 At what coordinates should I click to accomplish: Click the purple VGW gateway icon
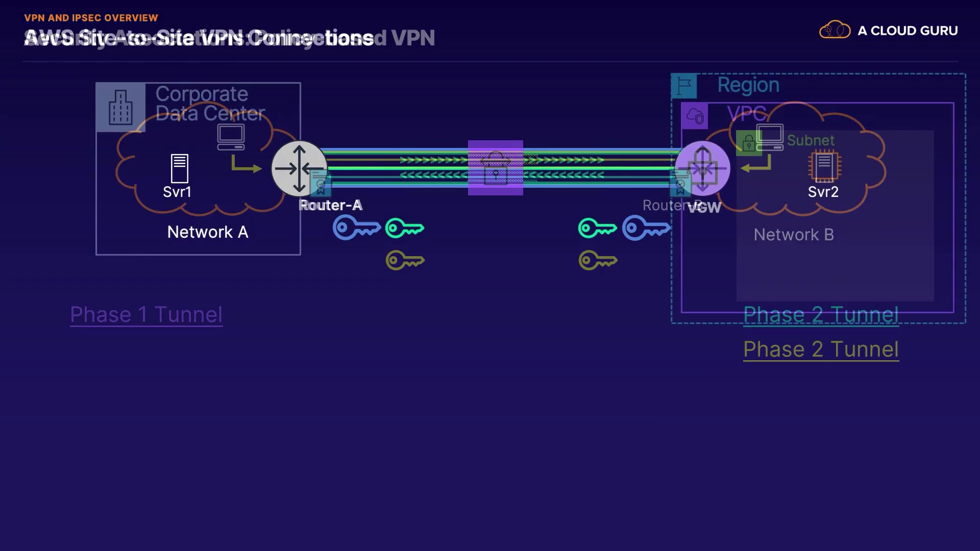click(x=703, y=168)
